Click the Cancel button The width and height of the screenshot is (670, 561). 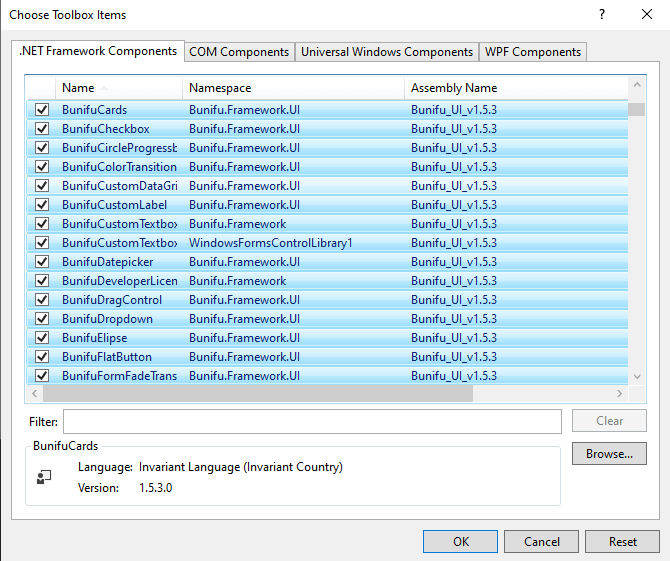(541, 542)
